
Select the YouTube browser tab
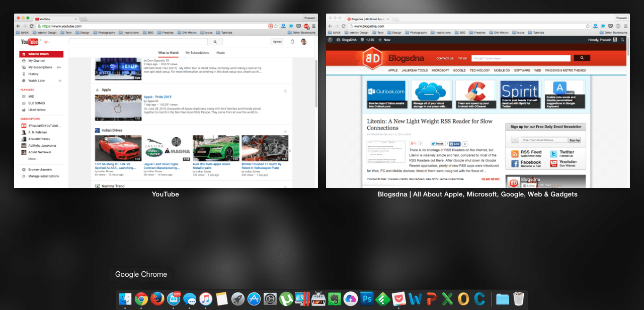coord(55,19)
